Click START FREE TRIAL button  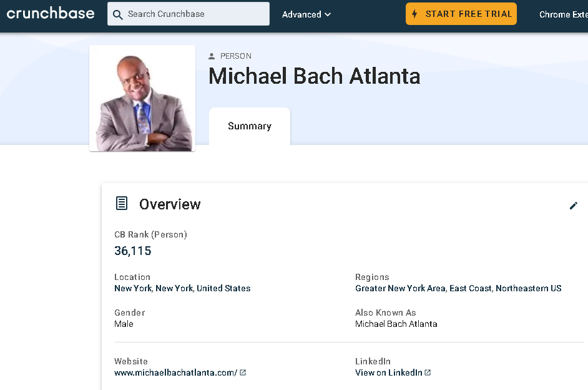[x=461, y=14]
